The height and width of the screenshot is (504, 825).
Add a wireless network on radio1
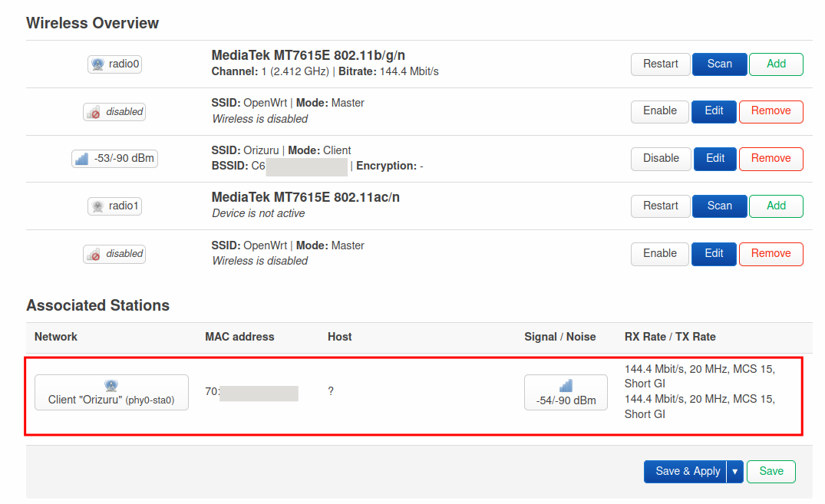point(776,206)
